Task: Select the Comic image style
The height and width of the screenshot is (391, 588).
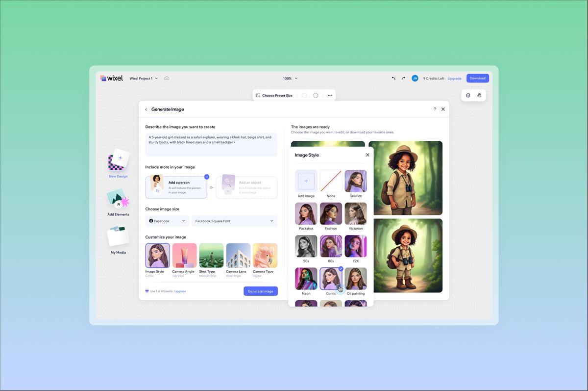Action: (331, 279)
